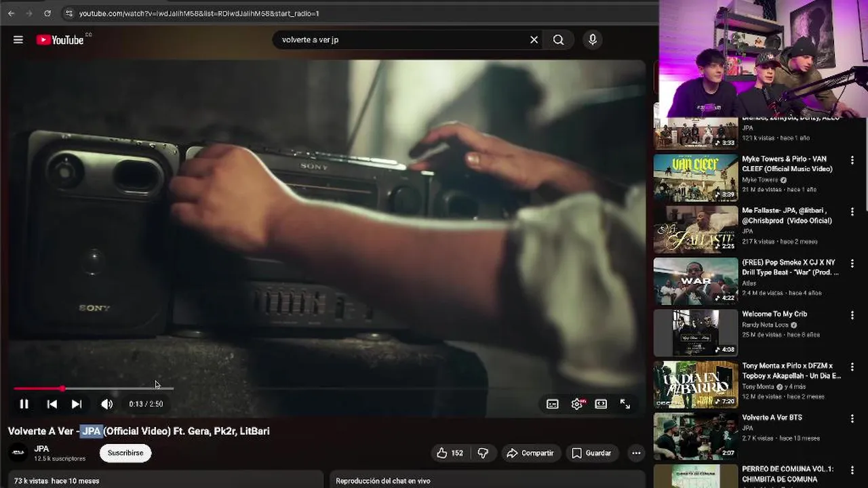Open 'Welcome To My Crib' title link

tap(774, 314)
